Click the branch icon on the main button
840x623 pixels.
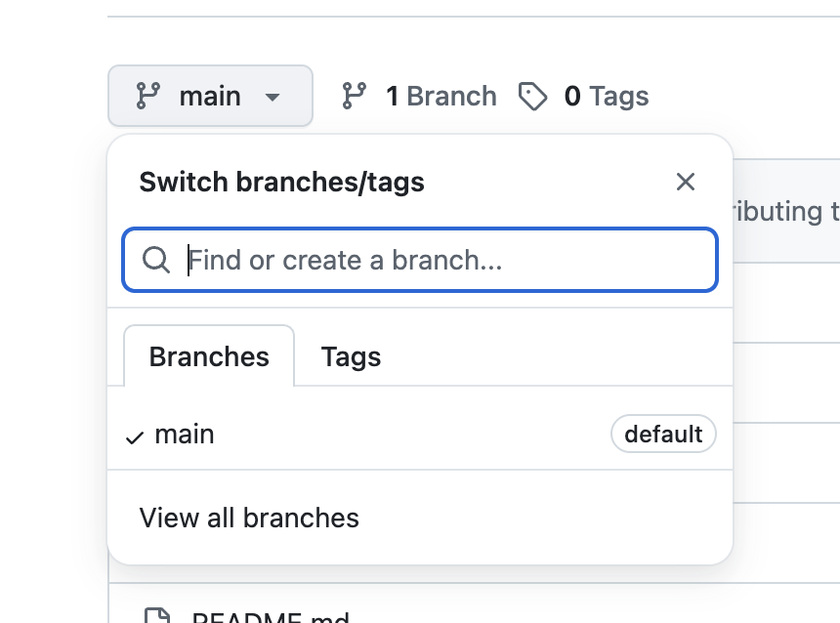[x=148, y=96]
